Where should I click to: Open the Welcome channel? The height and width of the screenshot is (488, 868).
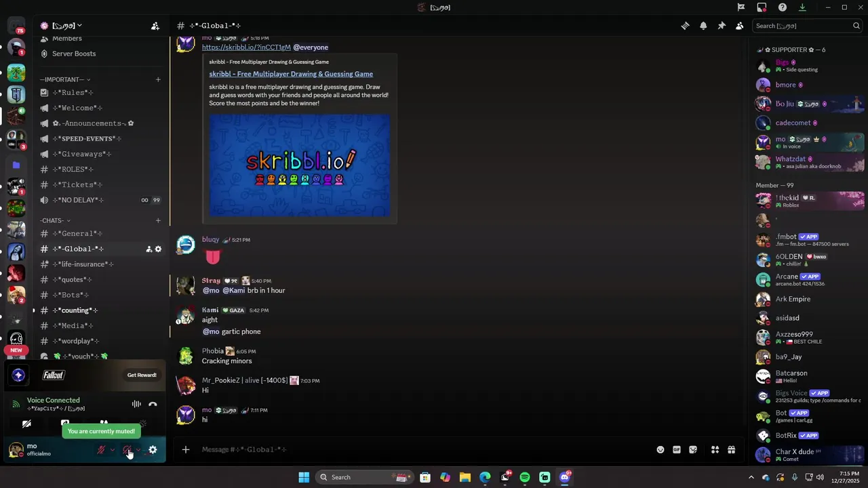[100, 108]
